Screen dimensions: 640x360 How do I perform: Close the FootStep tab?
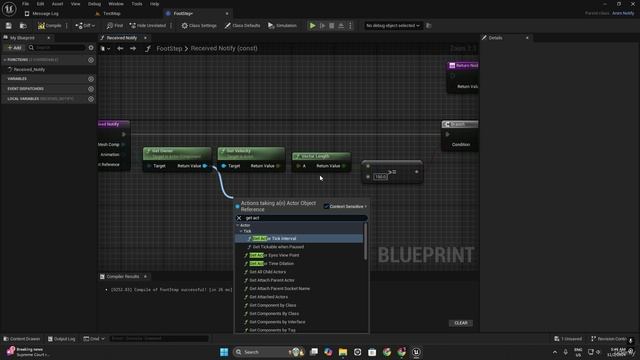click(x=227, y=13)
